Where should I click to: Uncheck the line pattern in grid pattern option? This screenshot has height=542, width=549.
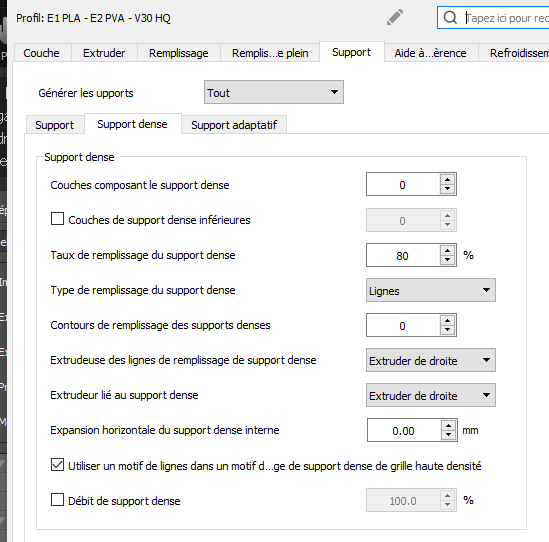(x=57, y=465)
